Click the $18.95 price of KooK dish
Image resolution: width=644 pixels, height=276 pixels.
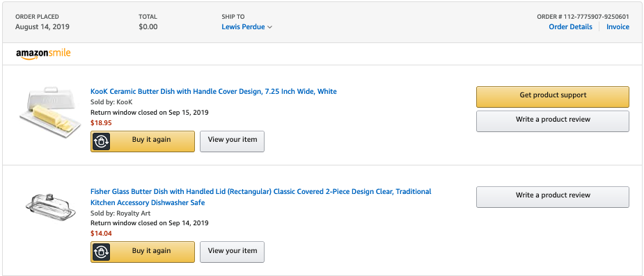tap(101, 122)
